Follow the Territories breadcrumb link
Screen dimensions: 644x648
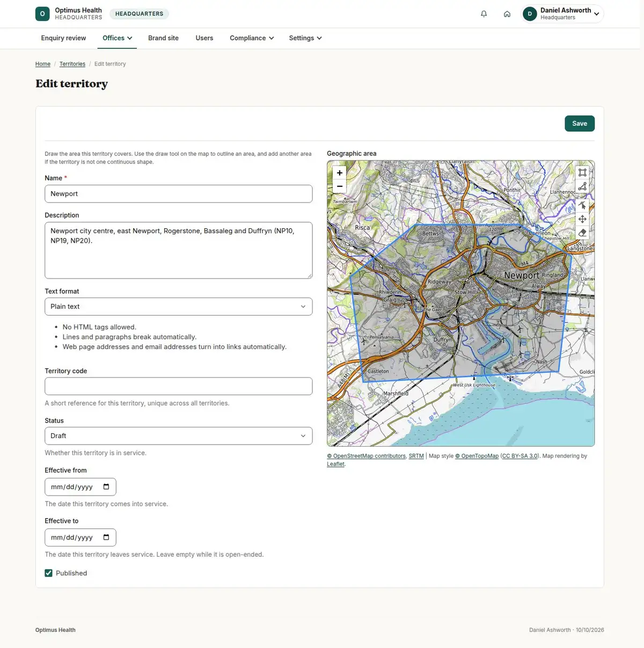point(72,64)
